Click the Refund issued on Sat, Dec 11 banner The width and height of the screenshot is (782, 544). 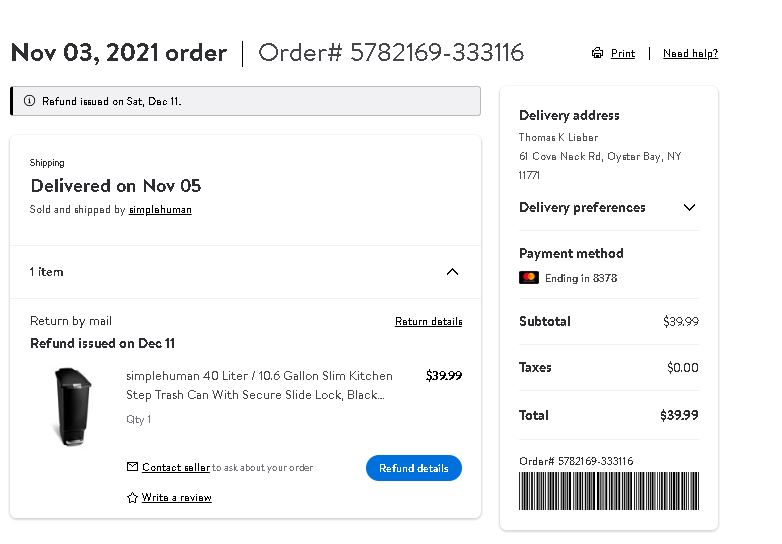click(x=245, y=101)
